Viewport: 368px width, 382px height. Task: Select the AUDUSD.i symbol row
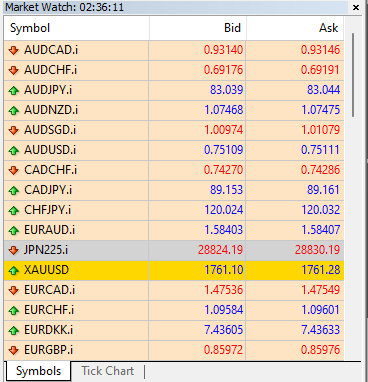pos(174,150)
